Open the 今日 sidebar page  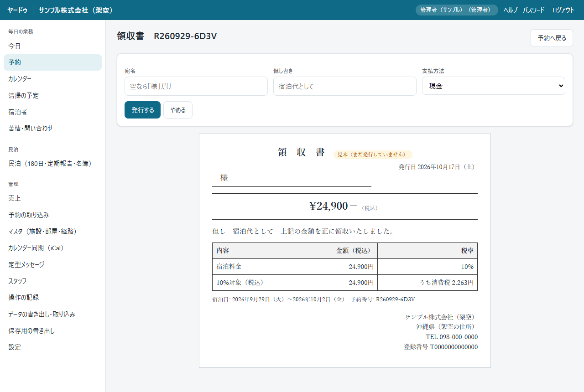pyautogui.click(x=52, y=46)
